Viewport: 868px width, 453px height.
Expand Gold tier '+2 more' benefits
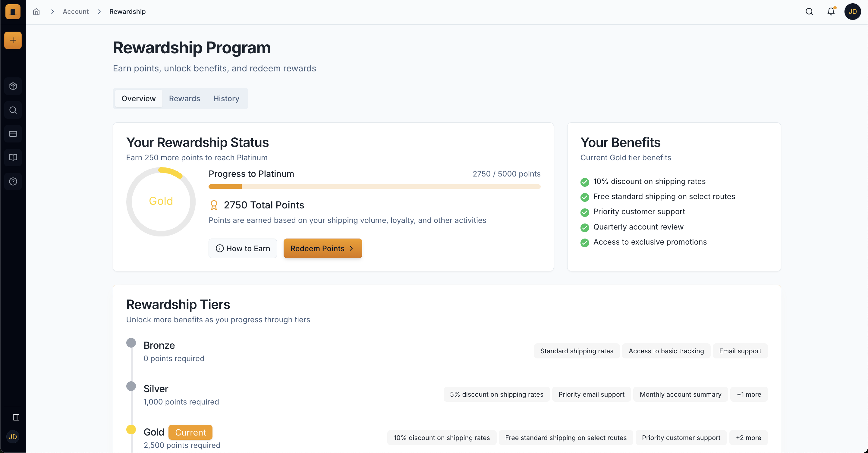point(748,438)
